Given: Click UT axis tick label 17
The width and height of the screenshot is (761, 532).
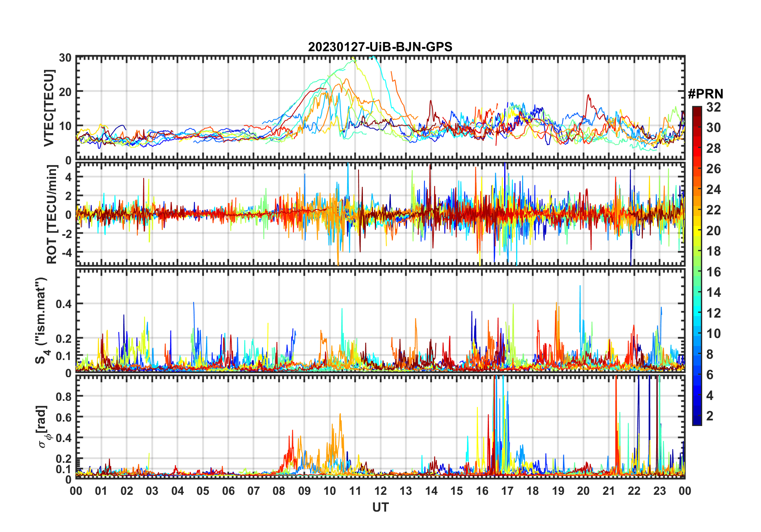Looking at the screenshot, I should tap(507, 491).
